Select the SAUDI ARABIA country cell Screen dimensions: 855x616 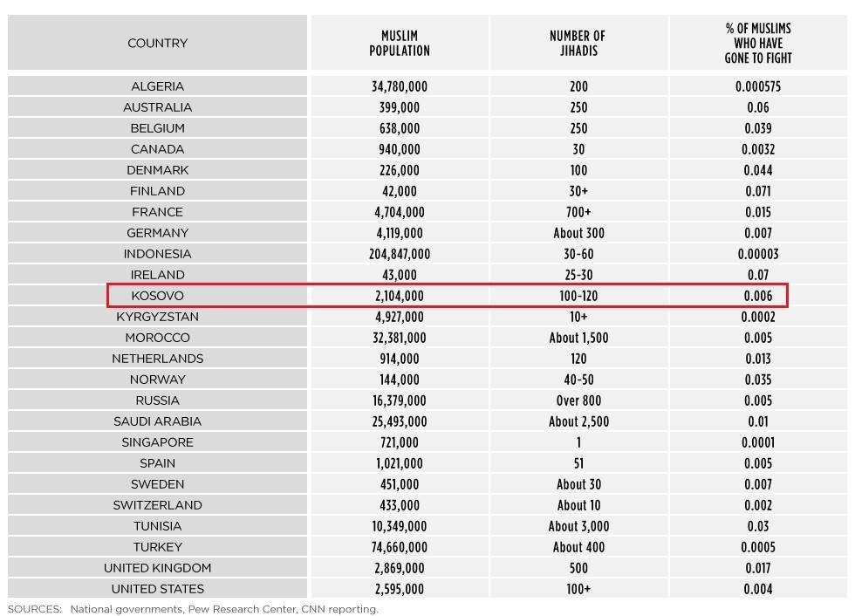pyautogui.click(x=158, y=421)
